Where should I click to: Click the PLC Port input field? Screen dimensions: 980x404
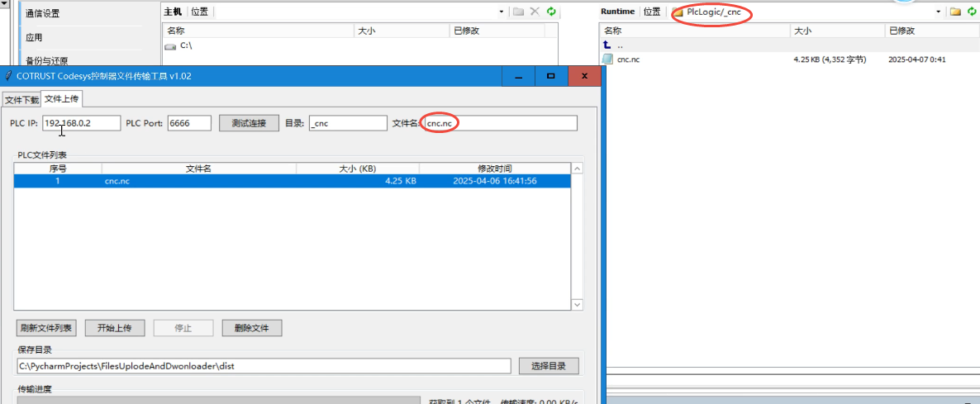[x=189, y=123]
